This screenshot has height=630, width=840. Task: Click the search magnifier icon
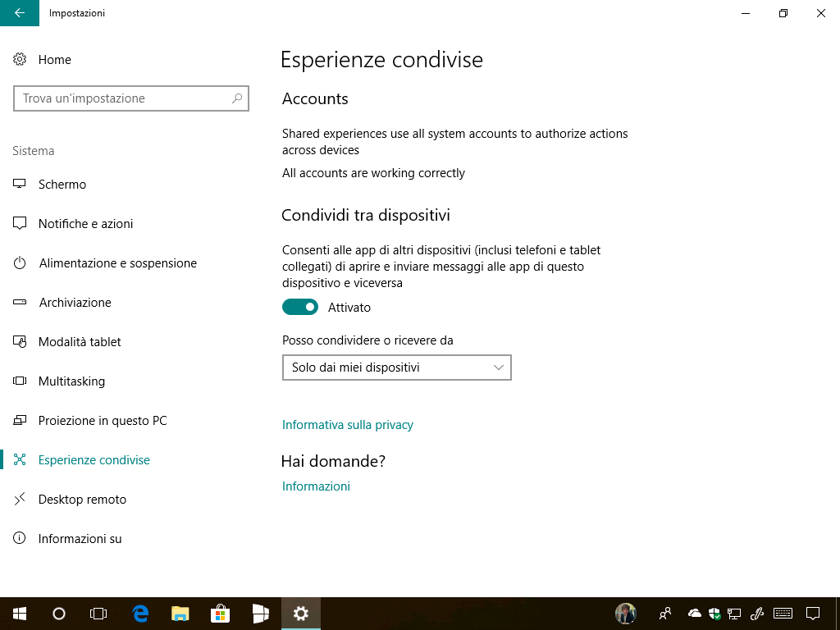[237, 98]
